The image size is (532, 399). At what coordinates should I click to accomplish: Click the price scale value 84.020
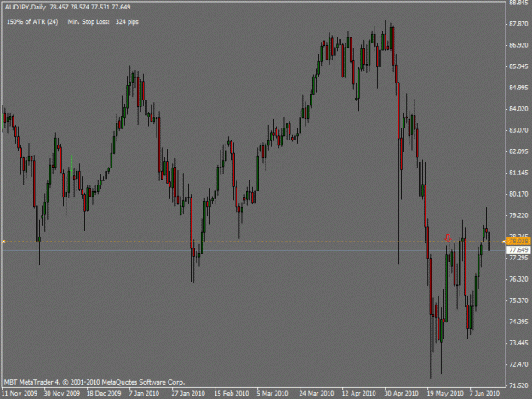pos(518,109)
